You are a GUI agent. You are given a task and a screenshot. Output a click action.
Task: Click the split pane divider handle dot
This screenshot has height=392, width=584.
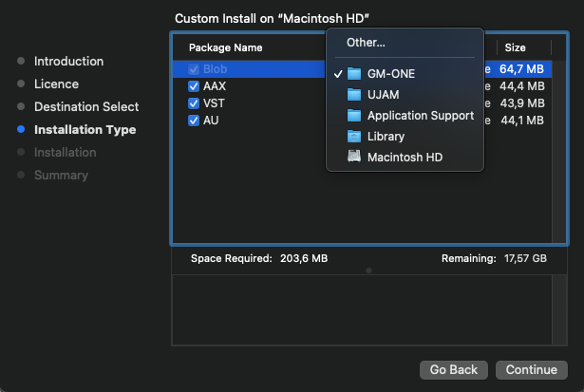coord(368,271)
